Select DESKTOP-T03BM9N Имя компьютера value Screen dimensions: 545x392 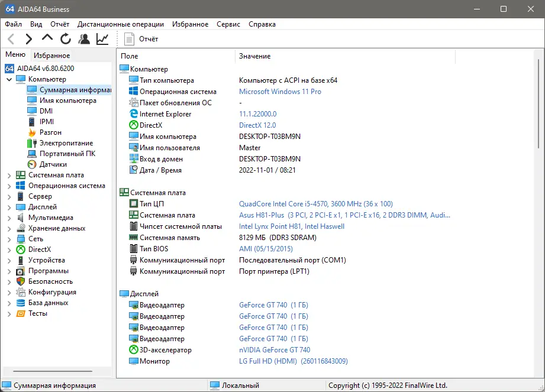[270, 137]
